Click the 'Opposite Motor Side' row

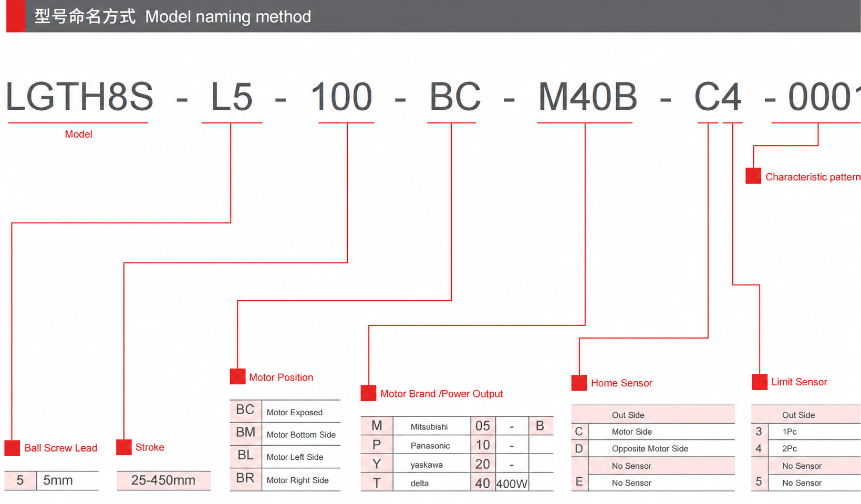click(x=653, y=449)
